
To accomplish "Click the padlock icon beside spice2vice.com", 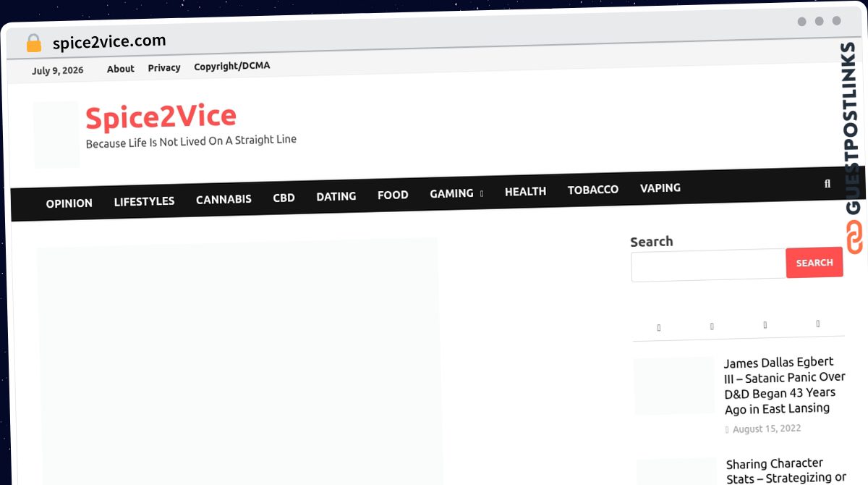I will pos(33,43).
